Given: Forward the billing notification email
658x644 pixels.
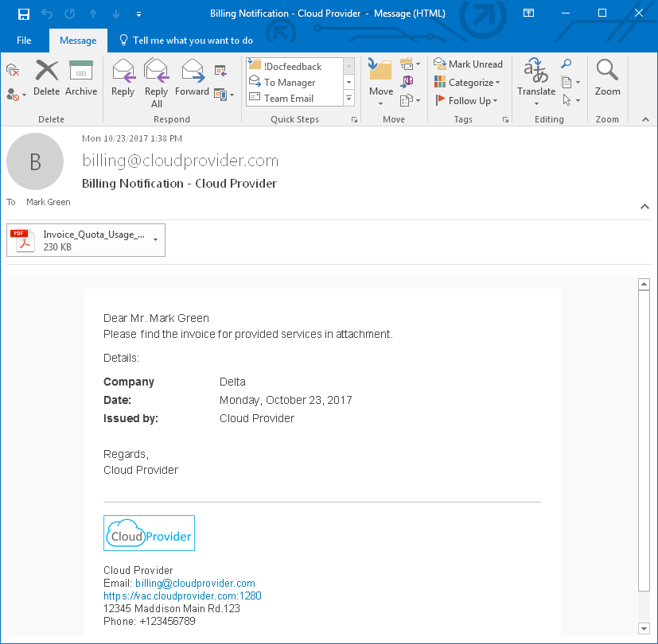Looking at the screenshot, I should click(x=192, y=78).
